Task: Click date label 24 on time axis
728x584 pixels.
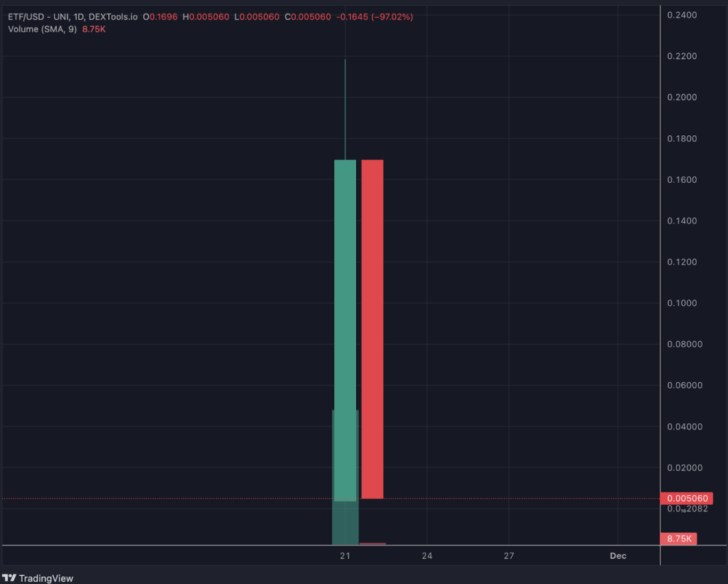Action: pos(427,556)
